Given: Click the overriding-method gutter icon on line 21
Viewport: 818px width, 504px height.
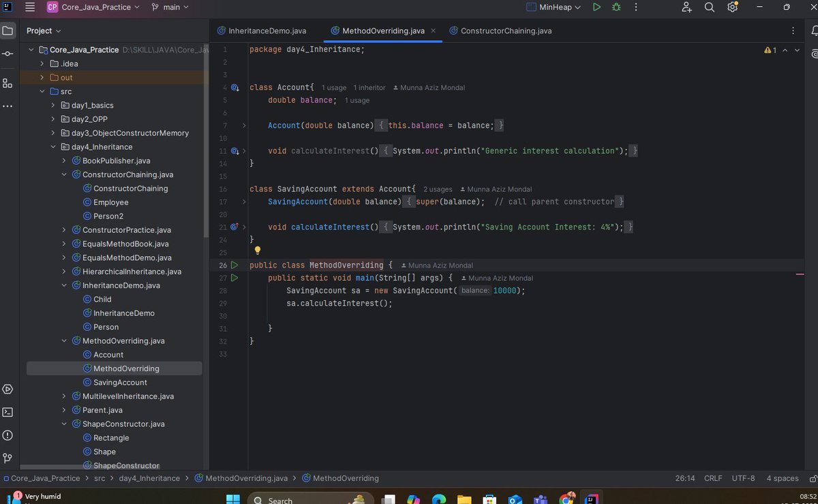Looking at the screenshot, I should (234, 227).
